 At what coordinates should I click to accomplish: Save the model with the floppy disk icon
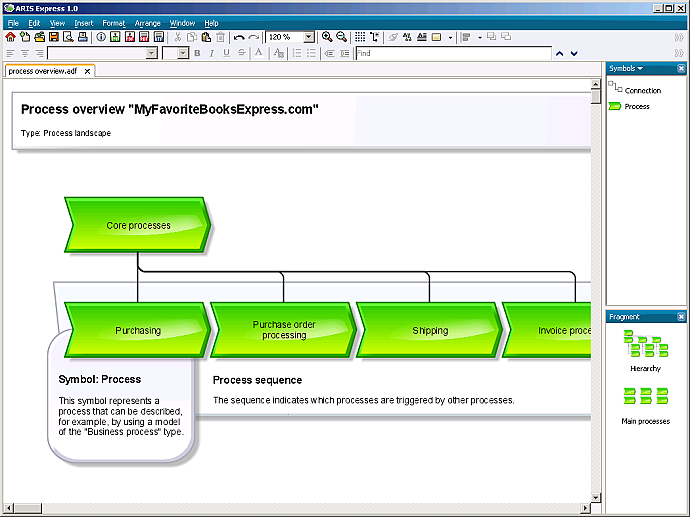pos(54,37)
